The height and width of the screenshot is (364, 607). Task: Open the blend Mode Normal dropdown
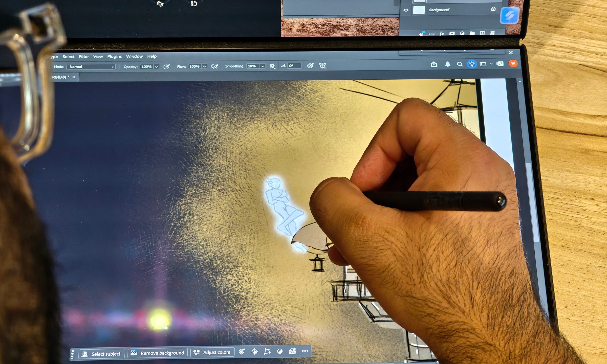91,67
